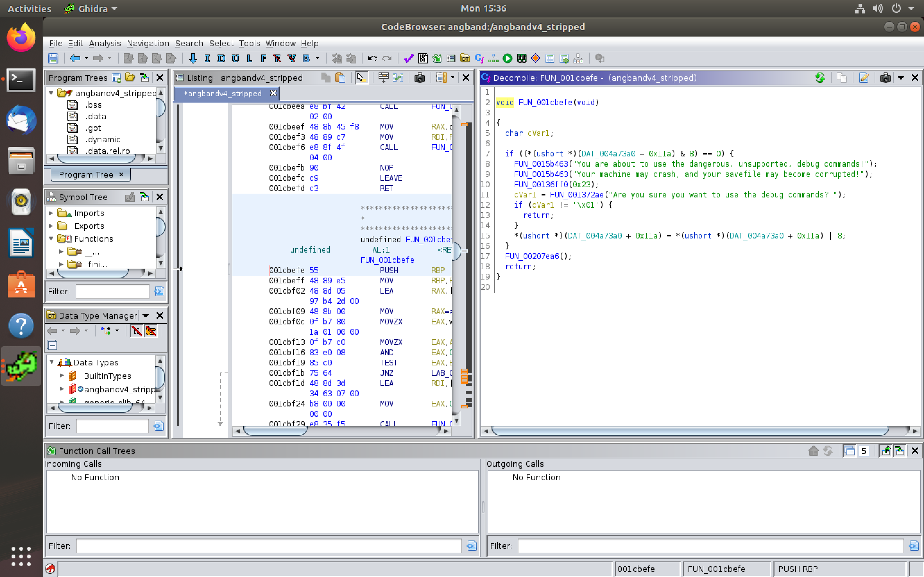Select the angbandv4_stripped listing tab
This screenshot has height=577, width=924.
(223, 94)
